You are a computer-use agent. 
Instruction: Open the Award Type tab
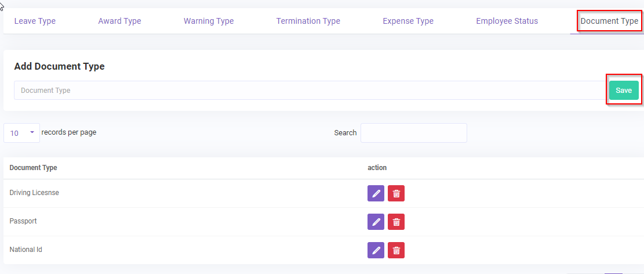(x=119, y=21)
